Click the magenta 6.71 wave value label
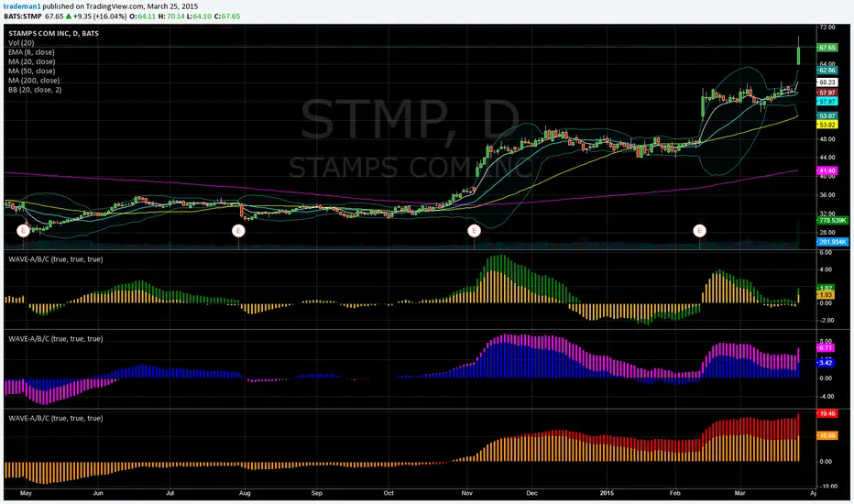Viewport: 854px width, 504px height. click(825, 347)
